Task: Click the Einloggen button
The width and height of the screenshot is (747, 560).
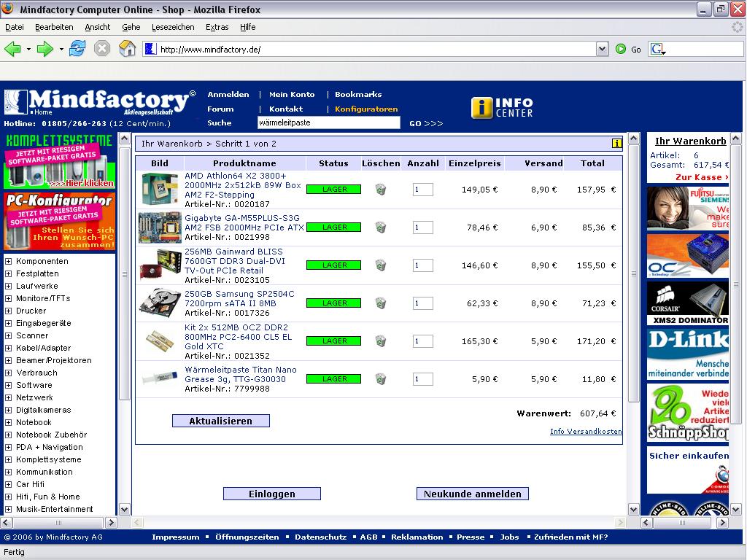Action: point(271,494)
